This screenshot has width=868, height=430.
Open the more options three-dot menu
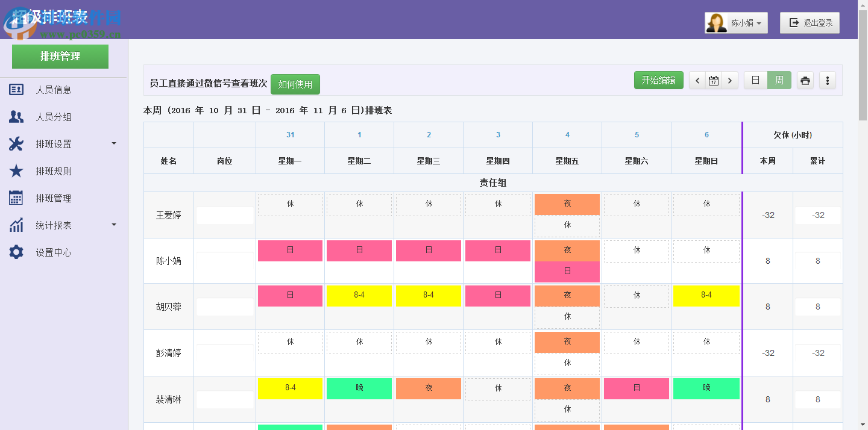click(827, 79)
